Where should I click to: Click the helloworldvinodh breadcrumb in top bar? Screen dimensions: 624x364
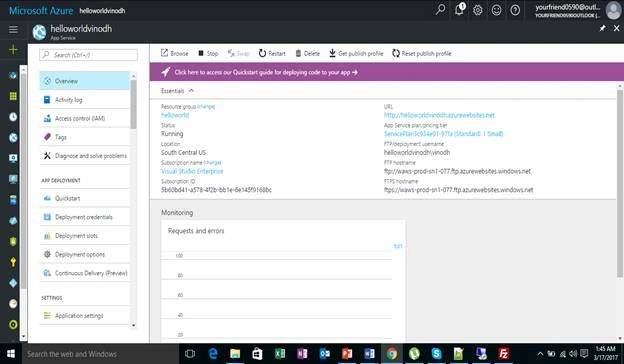click(102, 11)
